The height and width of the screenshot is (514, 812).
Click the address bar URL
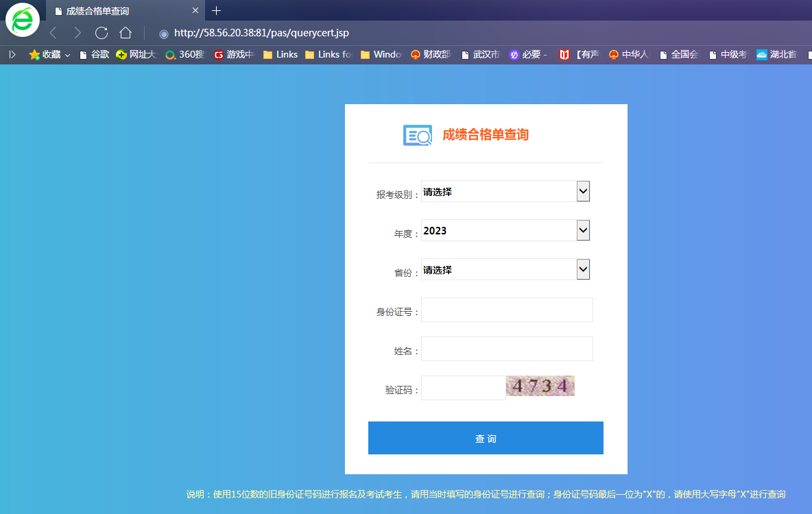[x=262, y=33]
